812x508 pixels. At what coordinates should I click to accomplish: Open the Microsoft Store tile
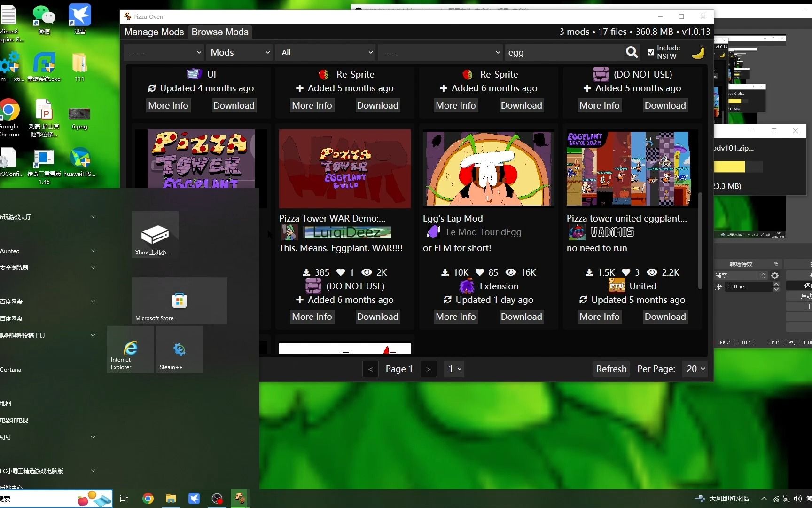tap(180, 301)
